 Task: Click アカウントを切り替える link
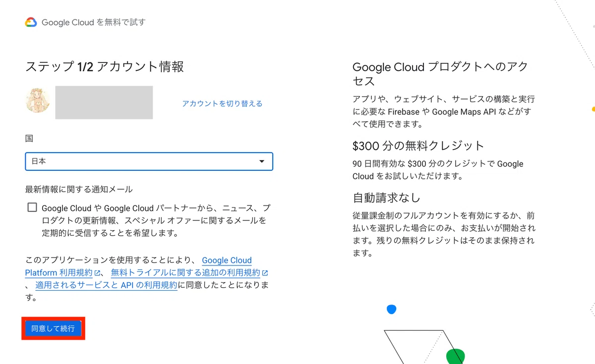click(222, 104)
